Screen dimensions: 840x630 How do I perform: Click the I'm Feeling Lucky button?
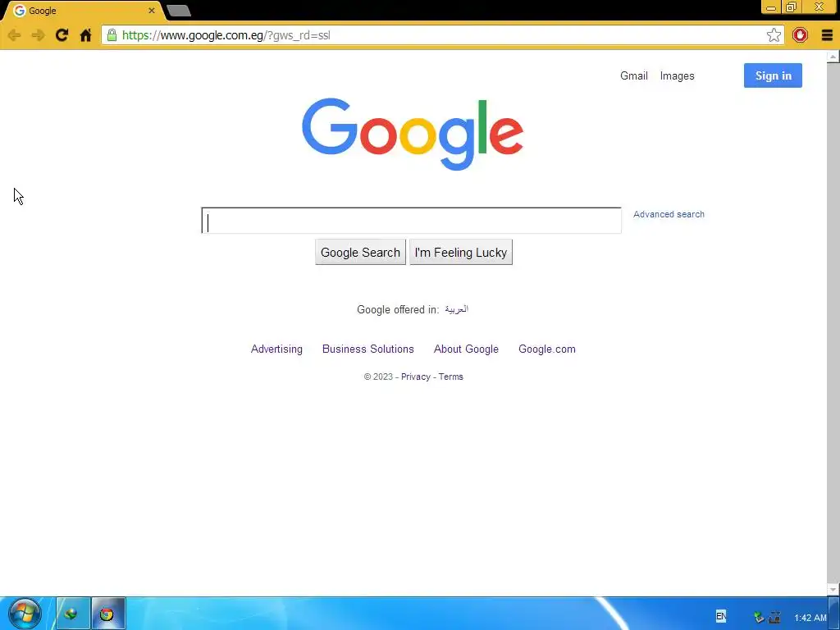[x=461, y=253]
